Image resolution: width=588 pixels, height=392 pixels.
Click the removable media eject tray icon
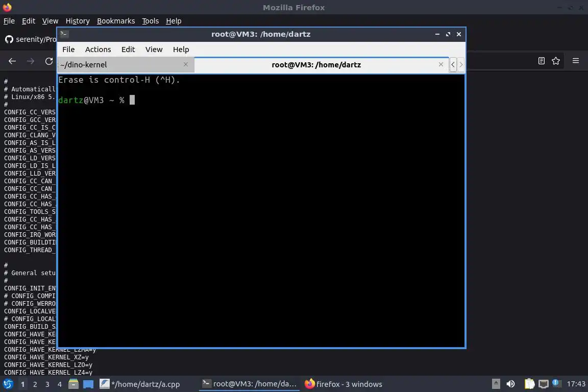pos(496,384)
